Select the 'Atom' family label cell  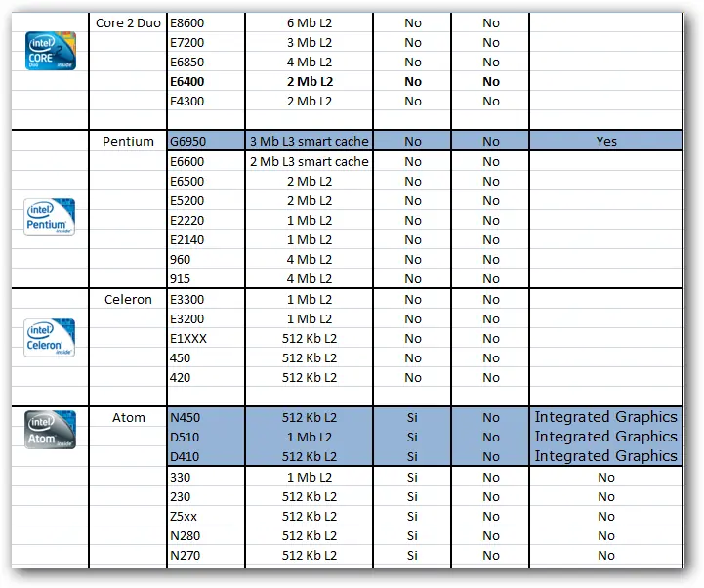[128, 417]
